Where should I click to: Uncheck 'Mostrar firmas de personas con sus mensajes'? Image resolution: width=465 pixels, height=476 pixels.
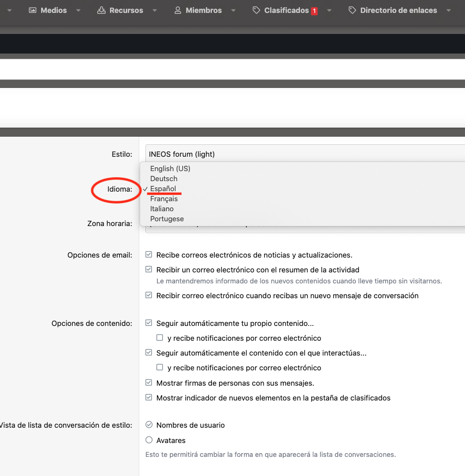pyautogui.click(x=149, y=382)
